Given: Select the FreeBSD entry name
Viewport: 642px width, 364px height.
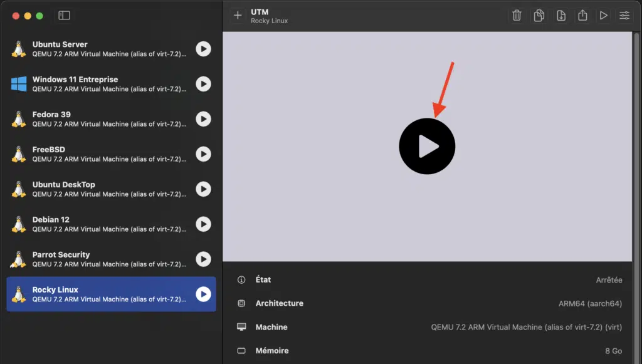Looking at the screenshot, I should point(49,150).
